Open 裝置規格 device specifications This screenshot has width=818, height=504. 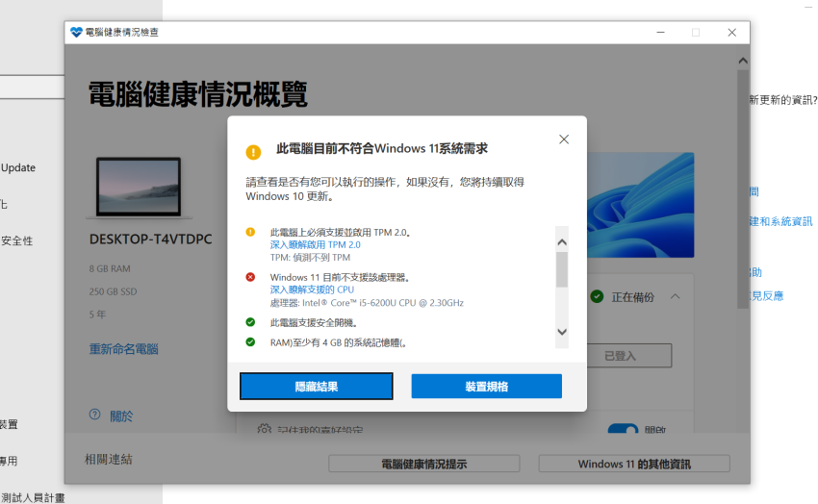(x=486, y=387)
